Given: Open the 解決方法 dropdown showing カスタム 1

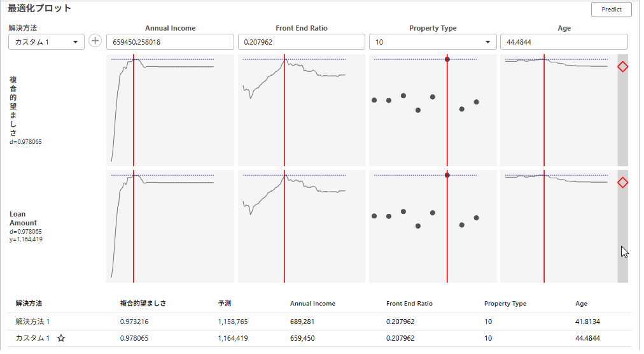Looking at the screenshot, I should (46, 42).
